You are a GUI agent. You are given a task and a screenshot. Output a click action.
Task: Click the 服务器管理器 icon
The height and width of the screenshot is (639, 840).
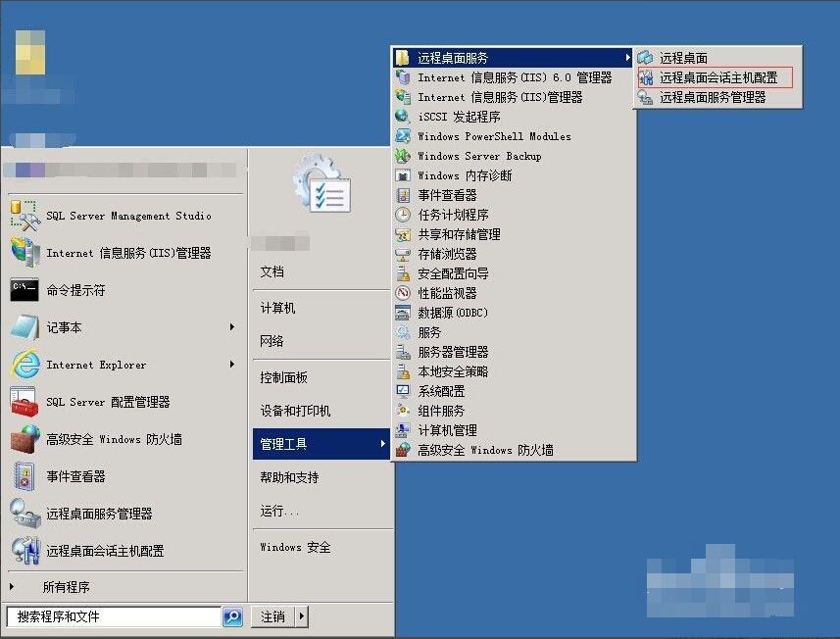click(403, 352)
